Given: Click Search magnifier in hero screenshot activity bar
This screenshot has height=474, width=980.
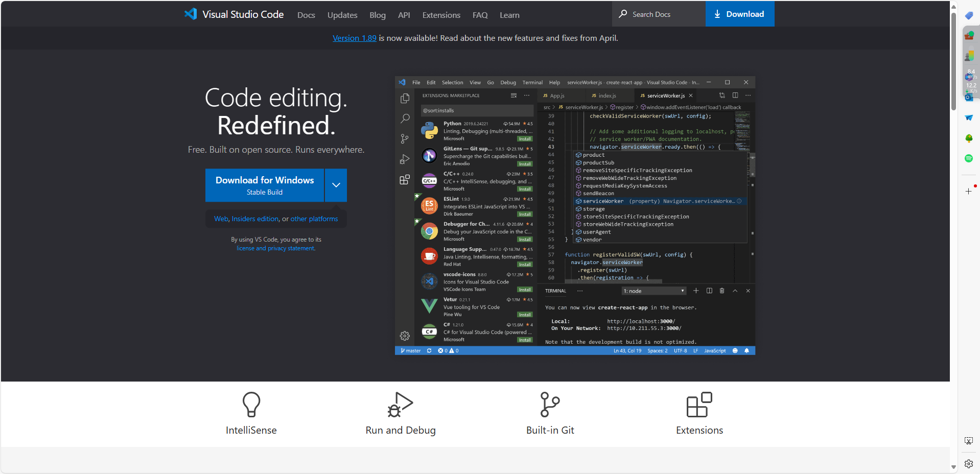Looking at the screenshot, I should click(x=405, y=118).
